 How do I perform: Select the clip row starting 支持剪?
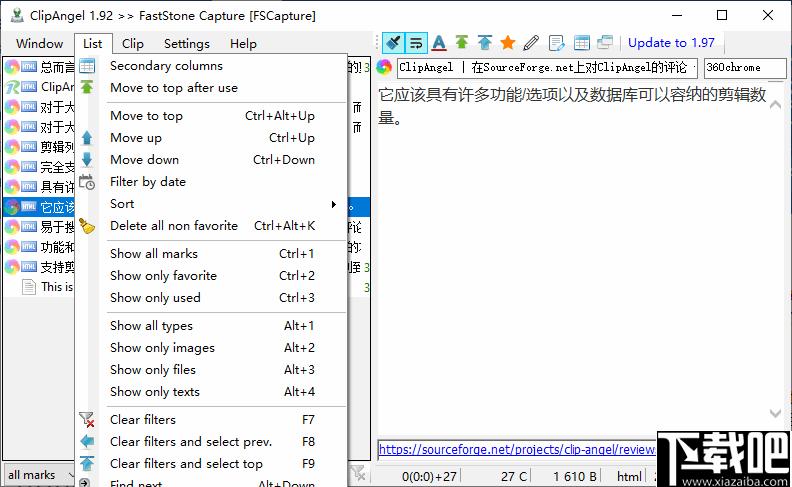point(39,267)
